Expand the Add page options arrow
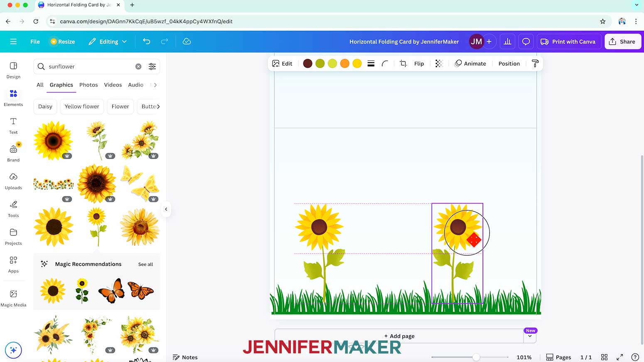 pyautogui.click(x=530, y=336)
